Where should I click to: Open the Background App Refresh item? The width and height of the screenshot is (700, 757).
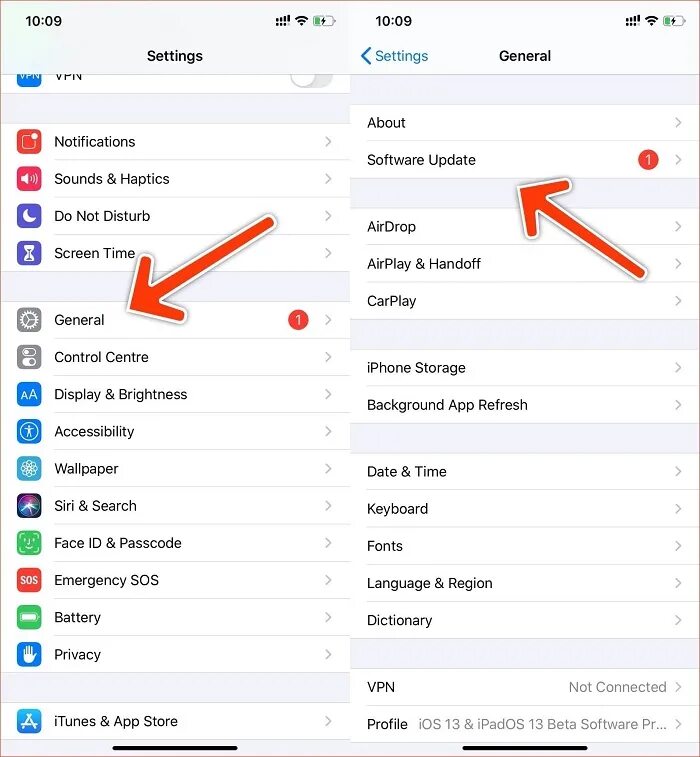pos(525,405)
